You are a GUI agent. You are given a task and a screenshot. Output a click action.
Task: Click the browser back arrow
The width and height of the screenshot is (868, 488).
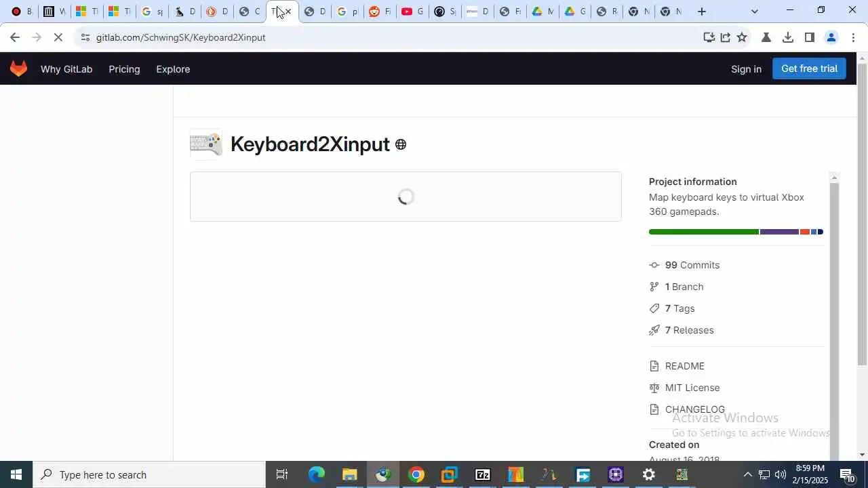point(15,37)
